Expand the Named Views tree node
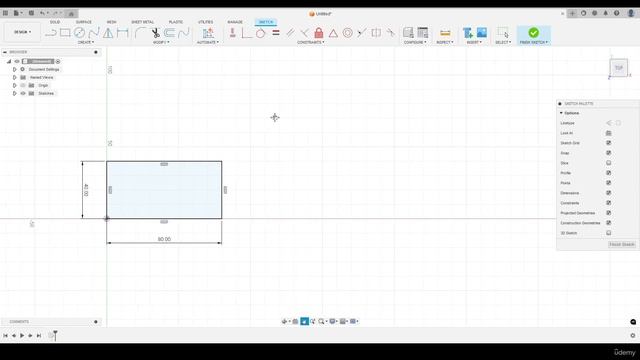 click(x=15, y=77)
